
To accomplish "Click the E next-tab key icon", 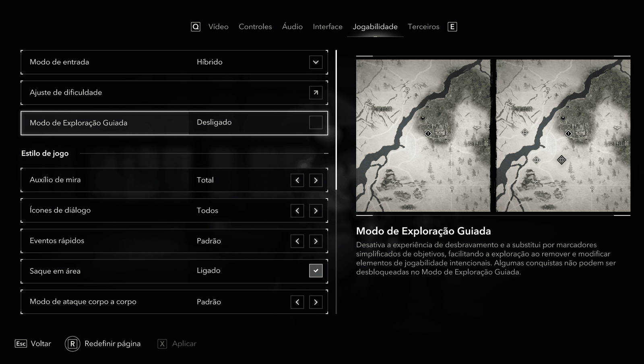I will [452, 27].
